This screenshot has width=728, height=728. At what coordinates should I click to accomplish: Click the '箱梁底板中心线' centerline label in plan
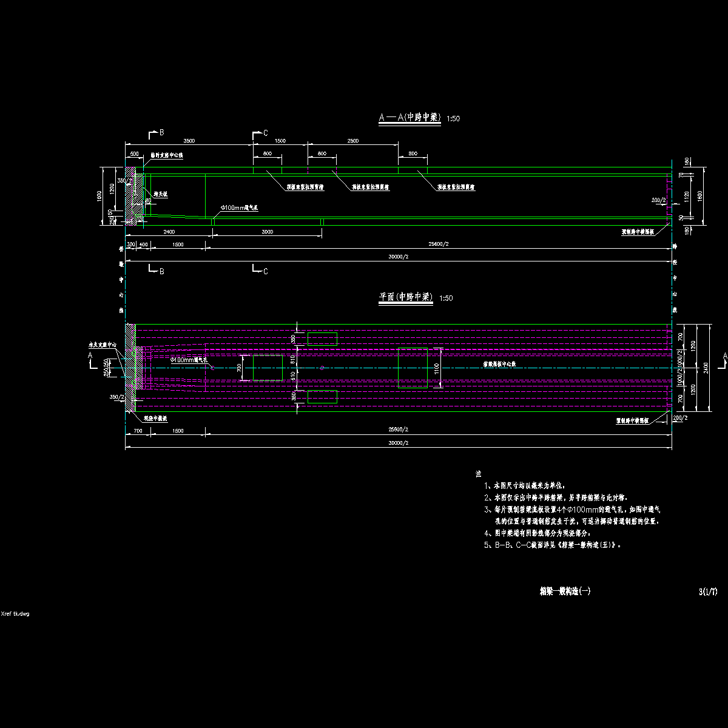pos(499,365)
